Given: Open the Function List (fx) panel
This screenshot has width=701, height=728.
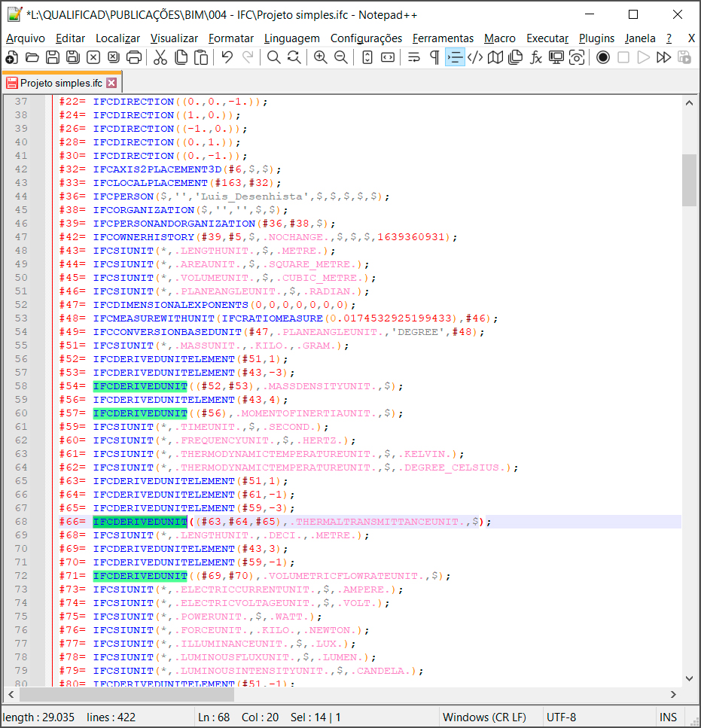Looking at the screenshot, I should click(x=536, y=57).
